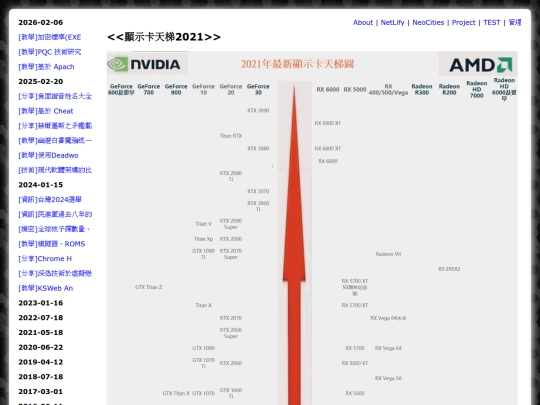This screenshot has width=540, height=405.
Task: Expand the 2023-01-16 date group
Action: pos(41,303)
